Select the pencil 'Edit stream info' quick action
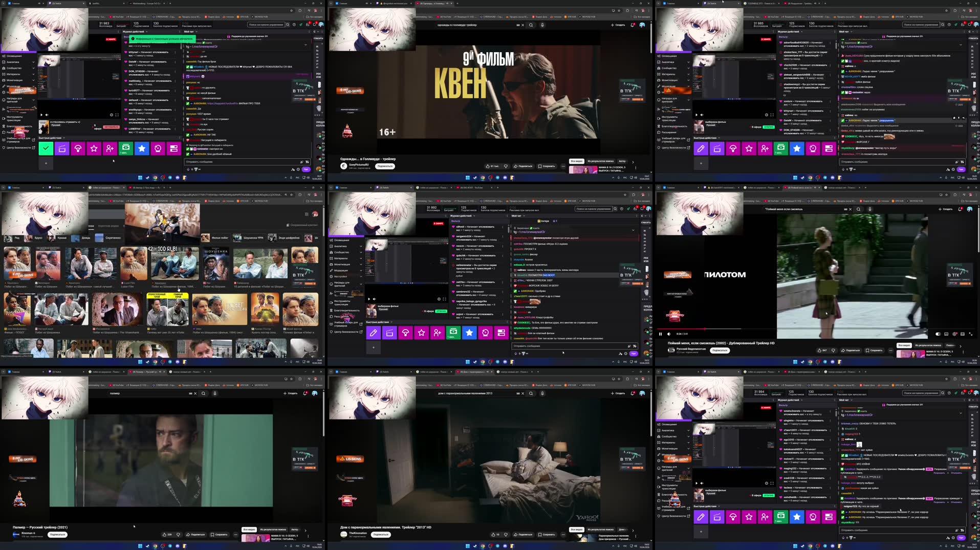This screenshot has height=550, width=980. point(374,333)
